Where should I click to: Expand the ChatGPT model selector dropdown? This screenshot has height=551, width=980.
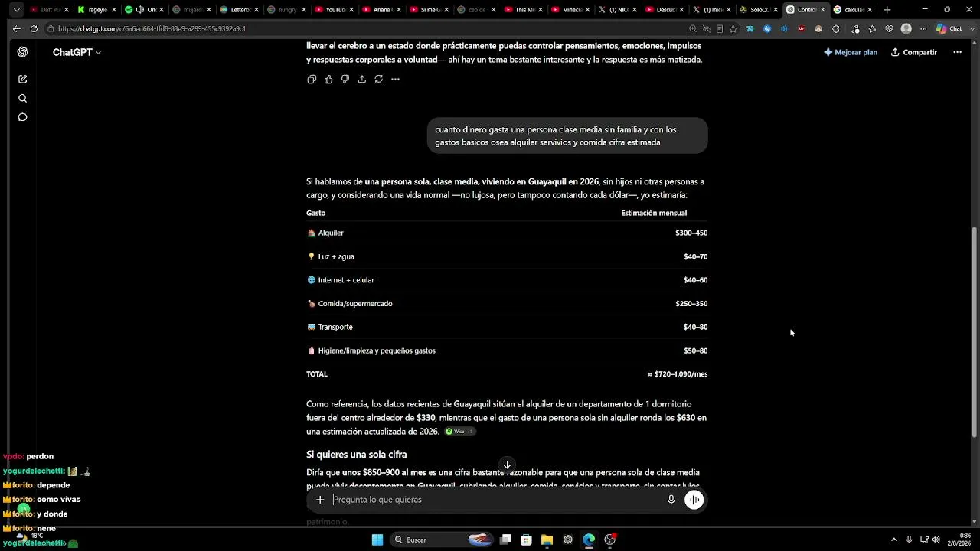[77, 52]
